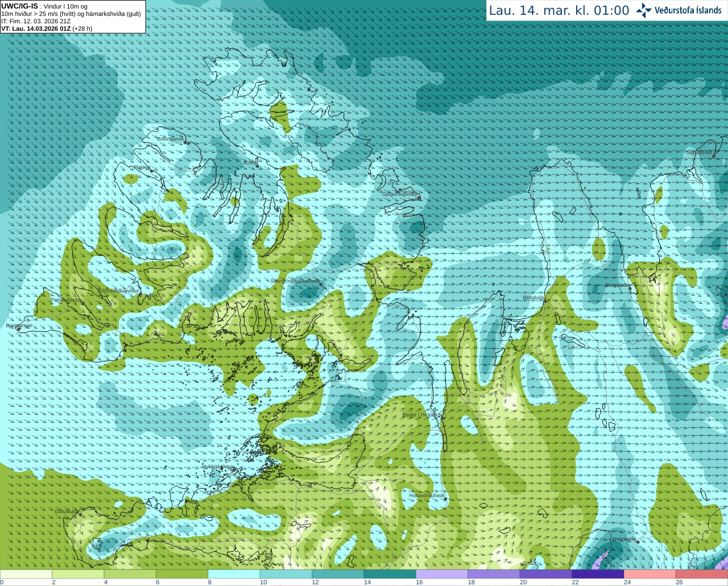
Task: Select the 10–12 m/s turquoise legend swatch
Action: pos(286,574)
